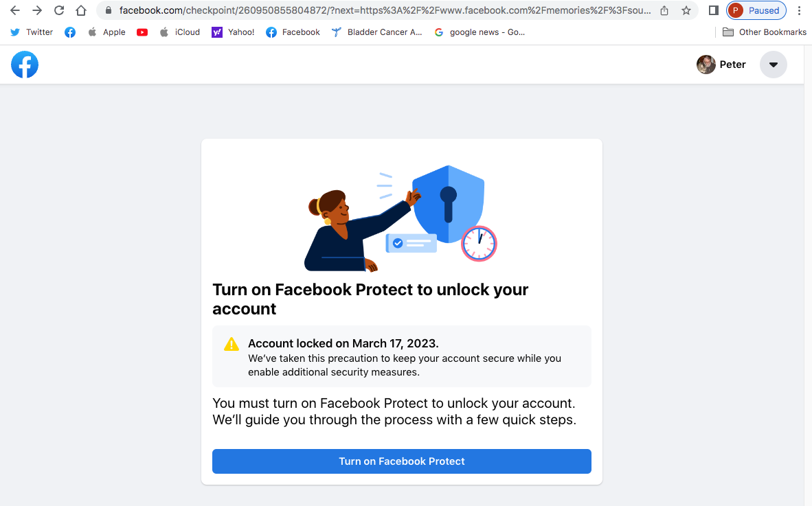Bookmark this page with the star icon

pos(686,10)
